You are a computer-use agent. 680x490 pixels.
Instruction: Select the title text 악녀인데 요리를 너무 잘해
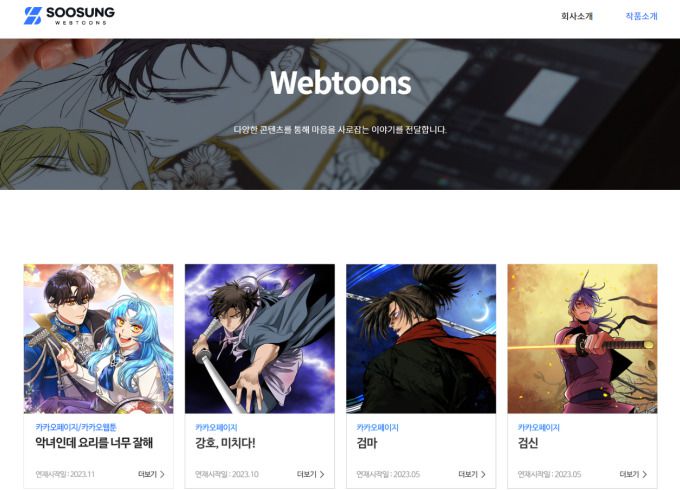click(94, 443)
